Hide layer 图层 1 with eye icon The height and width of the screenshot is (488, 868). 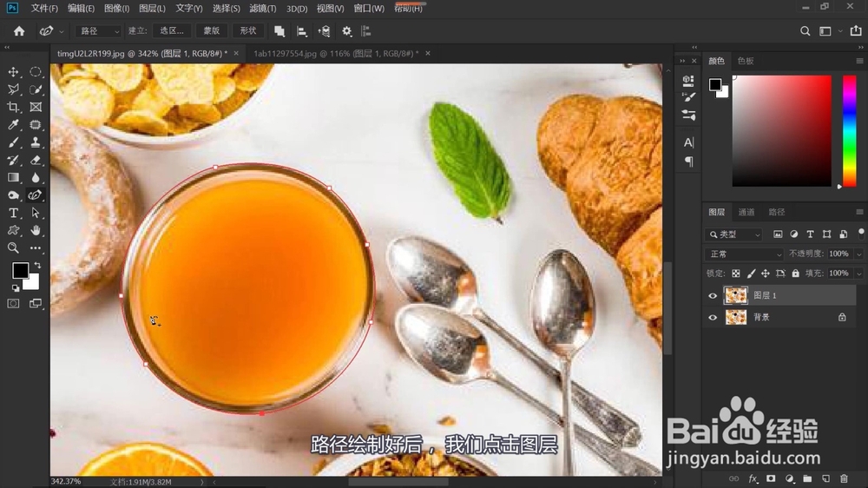coord(713,296)
